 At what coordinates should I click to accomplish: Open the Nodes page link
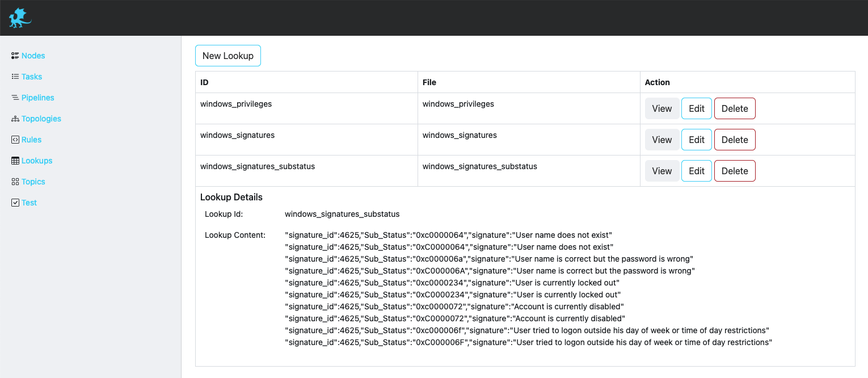(33, 56)
